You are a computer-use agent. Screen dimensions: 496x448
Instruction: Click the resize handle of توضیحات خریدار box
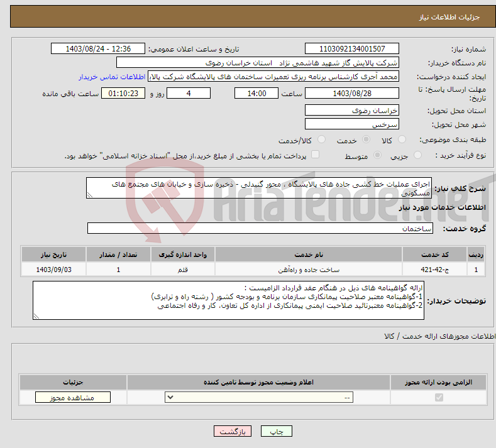point(36,316)
